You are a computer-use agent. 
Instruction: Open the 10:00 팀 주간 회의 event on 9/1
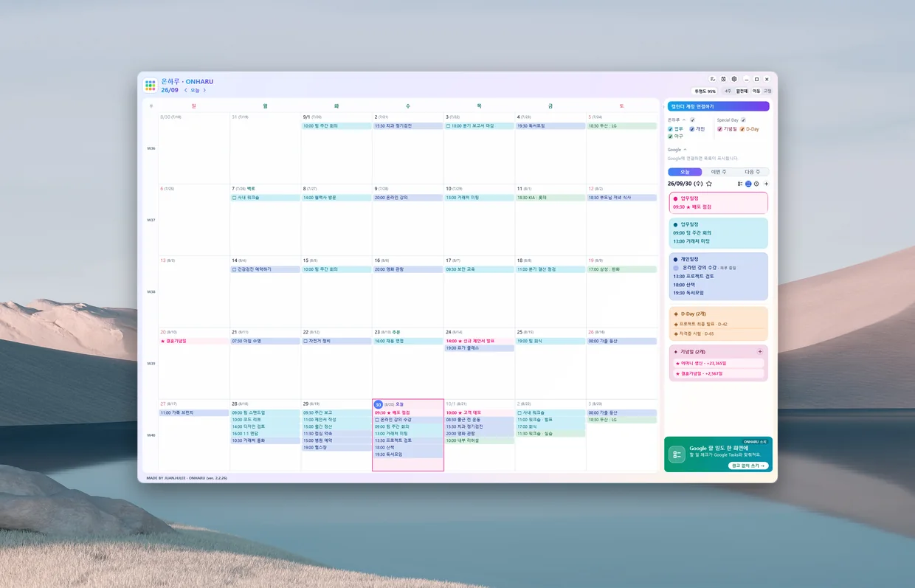tap(336, 126)
